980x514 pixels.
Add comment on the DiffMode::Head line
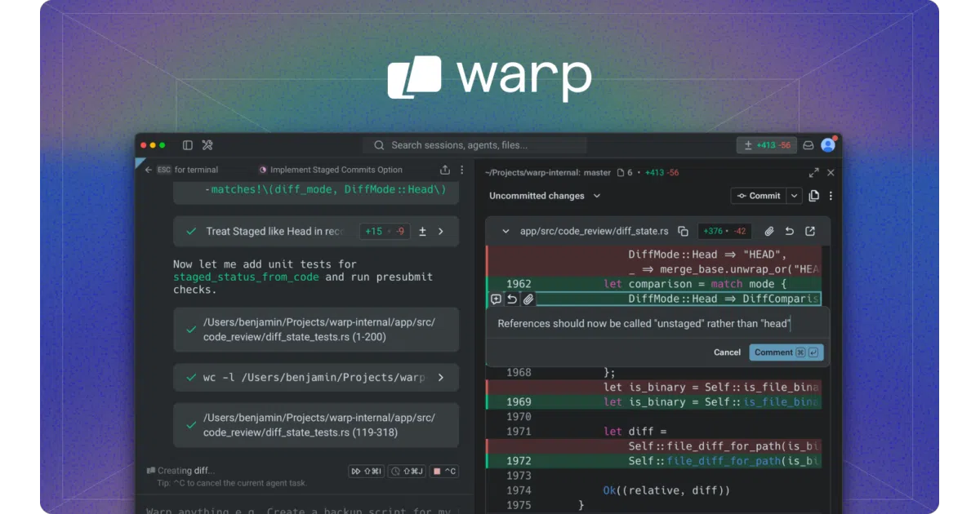496,299
